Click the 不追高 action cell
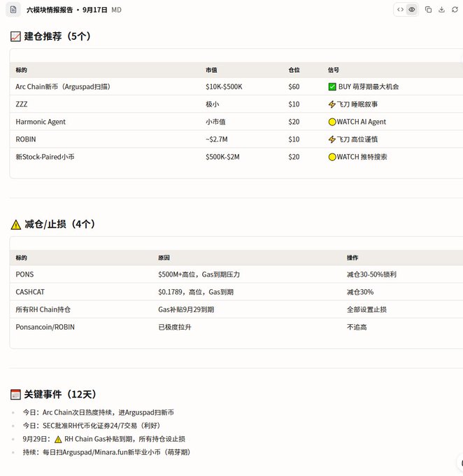Image resolution: width=463 pixels, height=476 pixels. coord(357,328)
